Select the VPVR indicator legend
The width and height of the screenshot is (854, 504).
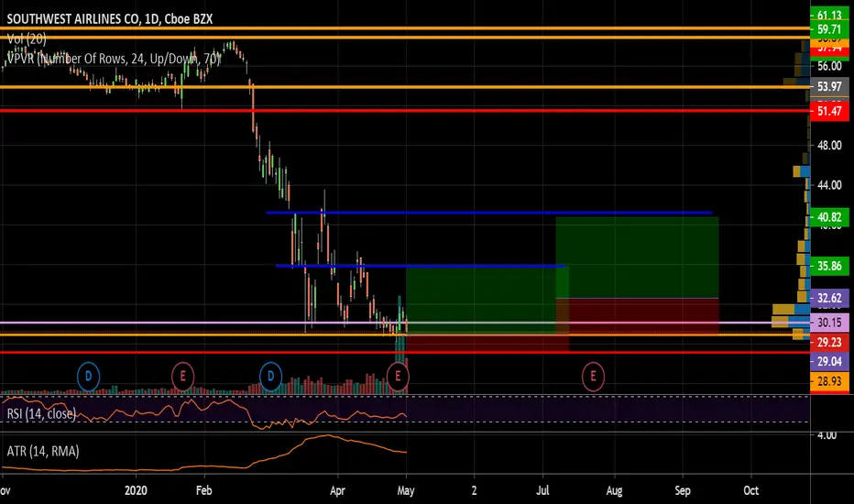click(x=114, y=59)
